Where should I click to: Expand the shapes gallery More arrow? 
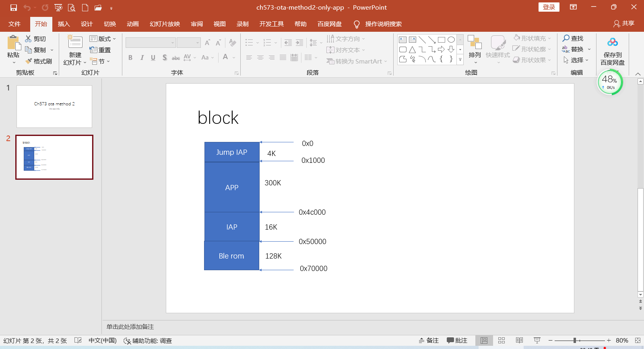click(x=460, y=60)
